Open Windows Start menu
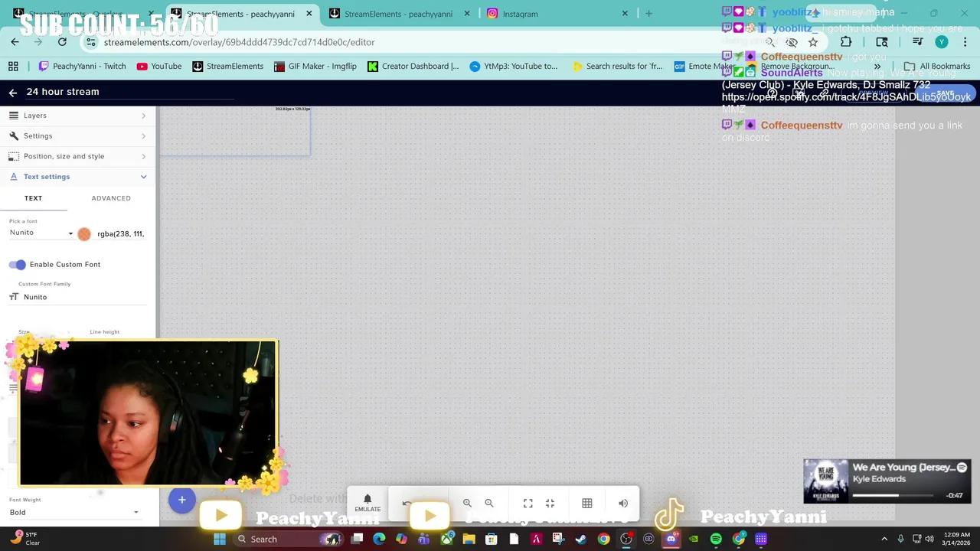The height and width of the screenshot is (551, 980). (220, 540)
